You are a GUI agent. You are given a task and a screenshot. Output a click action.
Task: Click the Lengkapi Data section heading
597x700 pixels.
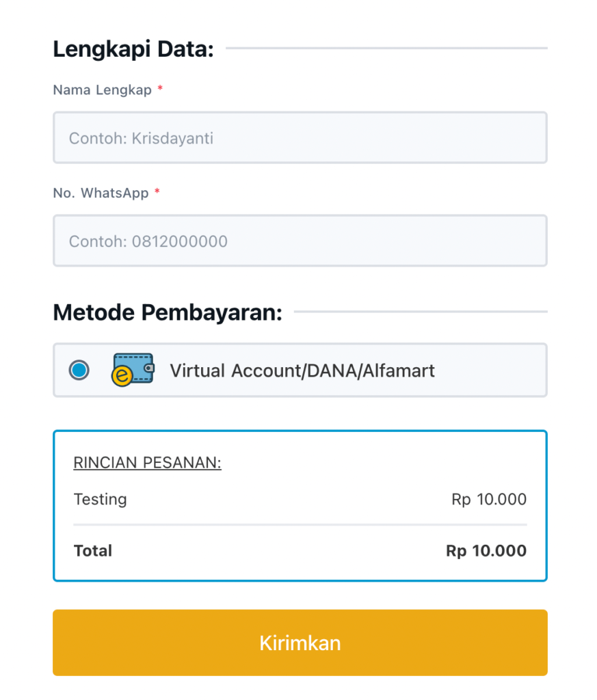[x=133, y=49]
